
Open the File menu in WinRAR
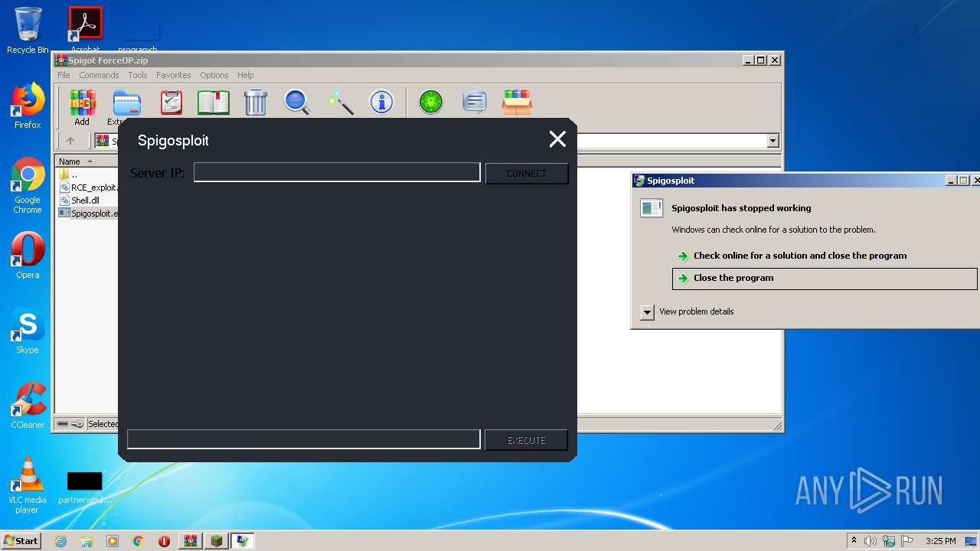pos(64,75)
